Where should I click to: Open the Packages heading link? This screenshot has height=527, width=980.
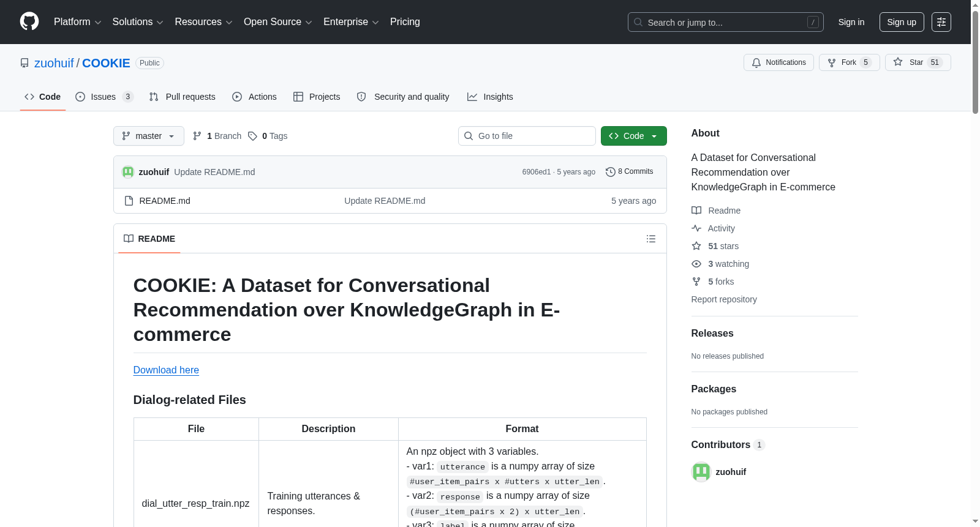click(714, 389)
